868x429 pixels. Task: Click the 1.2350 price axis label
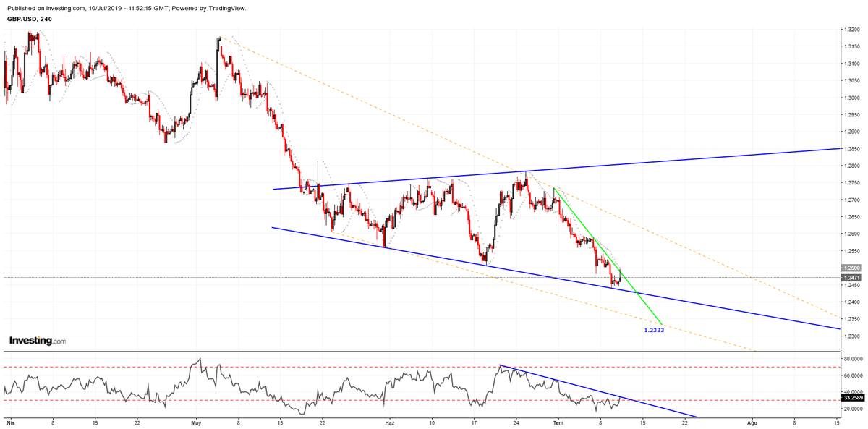tap(852, 319)
